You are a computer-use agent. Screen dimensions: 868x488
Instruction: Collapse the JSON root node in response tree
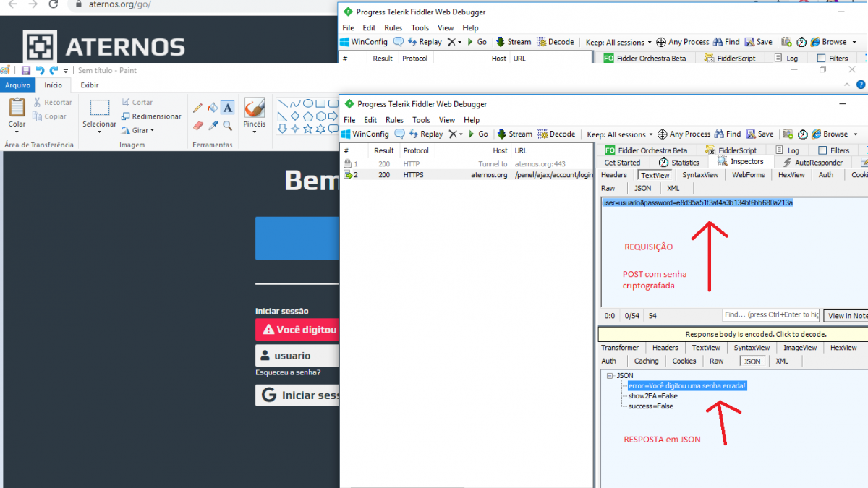click(610, 376)
